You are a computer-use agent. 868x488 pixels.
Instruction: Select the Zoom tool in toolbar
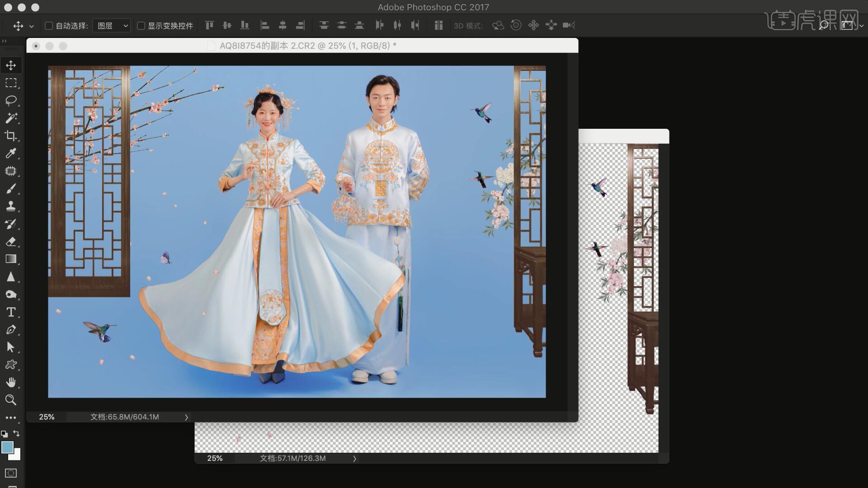click(11, 400)
